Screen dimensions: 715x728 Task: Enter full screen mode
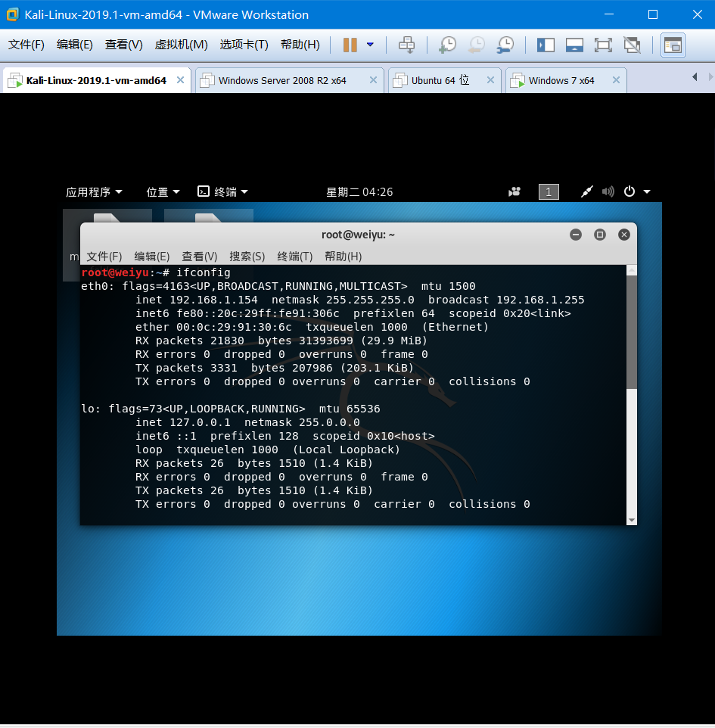[x=603, y=45]
